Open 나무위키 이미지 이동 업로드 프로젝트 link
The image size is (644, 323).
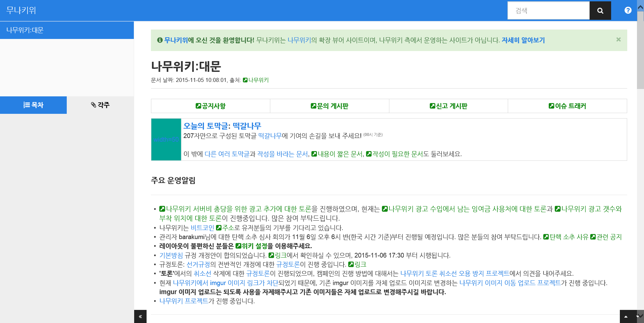510,283
